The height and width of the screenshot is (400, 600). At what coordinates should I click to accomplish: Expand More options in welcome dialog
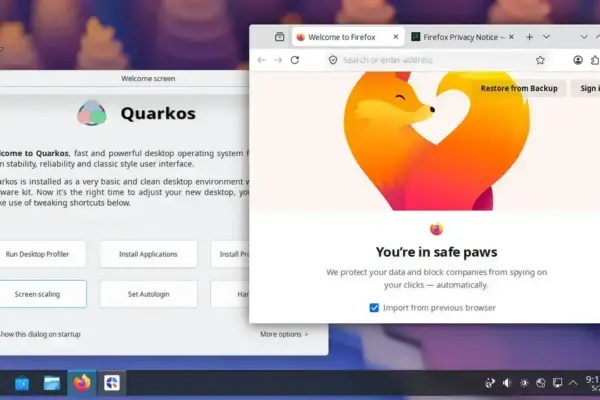click(284, 334)
